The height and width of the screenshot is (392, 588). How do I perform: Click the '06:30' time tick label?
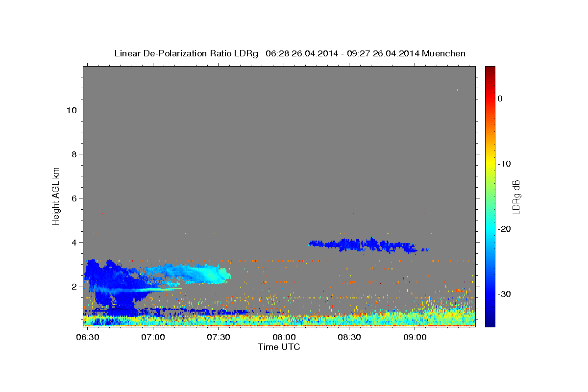click(88, 338)
